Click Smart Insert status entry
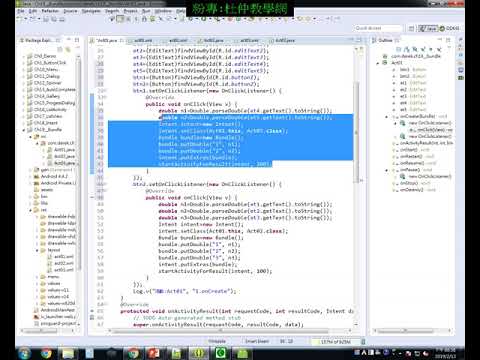The width and height of the screenshot is (480, 360). [x=257, y=341]
